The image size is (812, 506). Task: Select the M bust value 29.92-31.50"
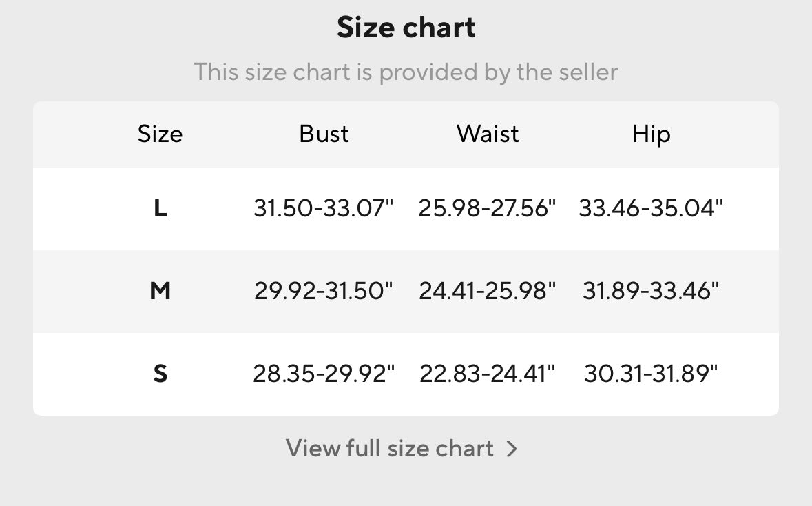[x=324, y=291]
